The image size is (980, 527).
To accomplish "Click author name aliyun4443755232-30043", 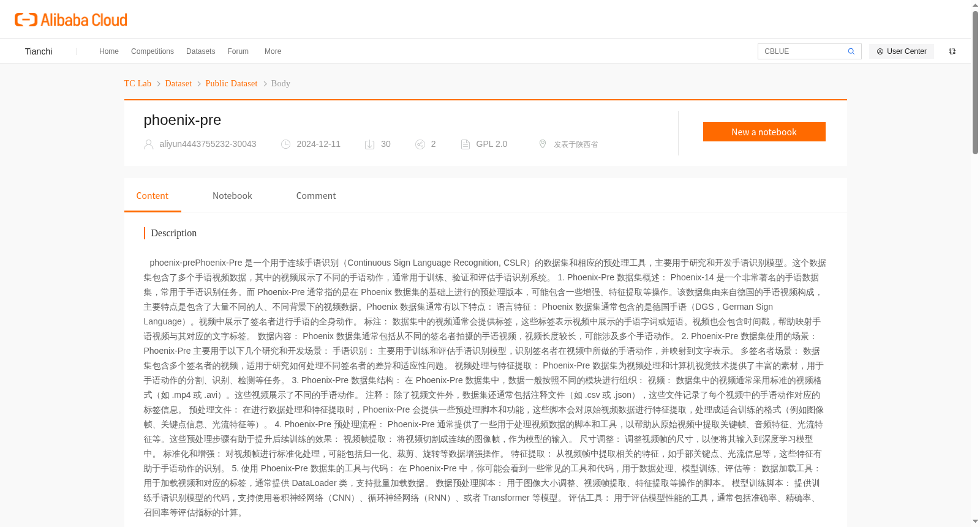I will 208,144.
